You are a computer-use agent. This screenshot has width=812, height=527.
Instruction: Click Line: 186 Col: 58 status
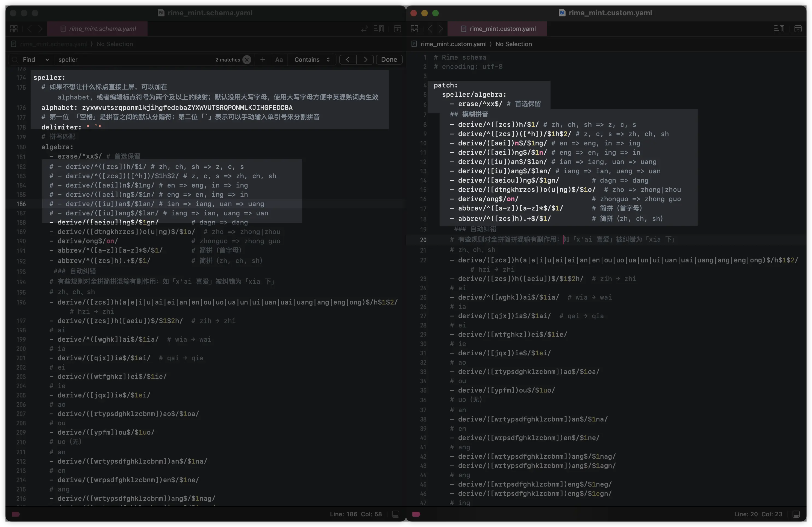pyautogui.click(x=356, y=514)
